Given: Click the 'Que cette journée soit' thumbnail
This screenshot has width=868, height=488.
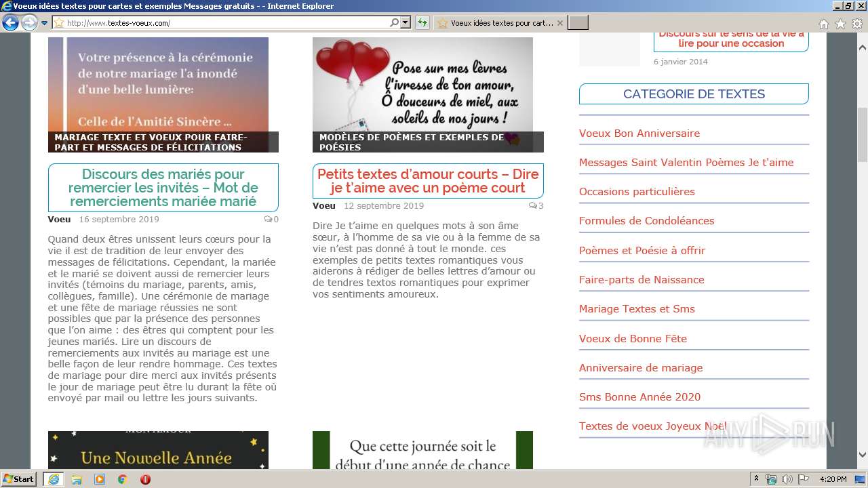Looking at the screenshot, I should coord(422,450).
